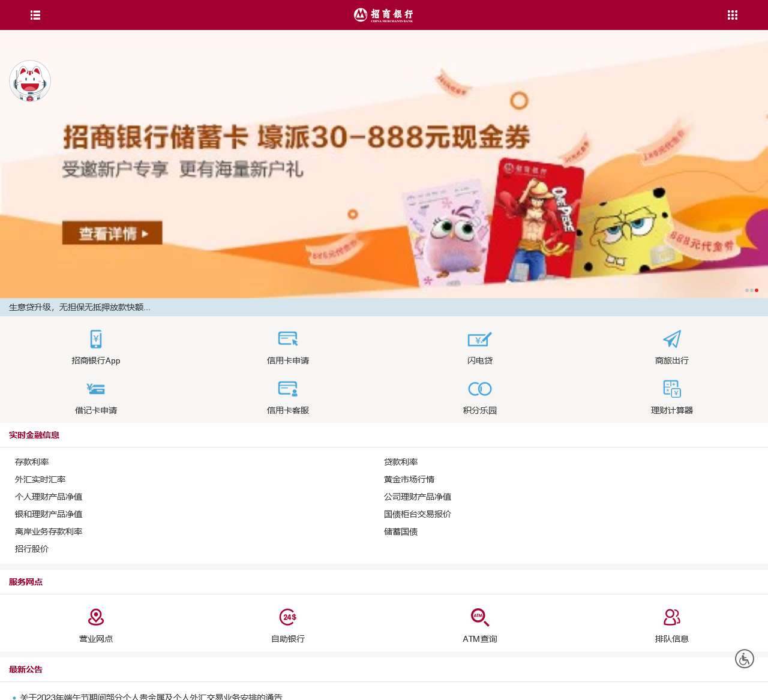Select the 借记卡申请 debit card icon
The image size is (768, 700).
[95, 397]
